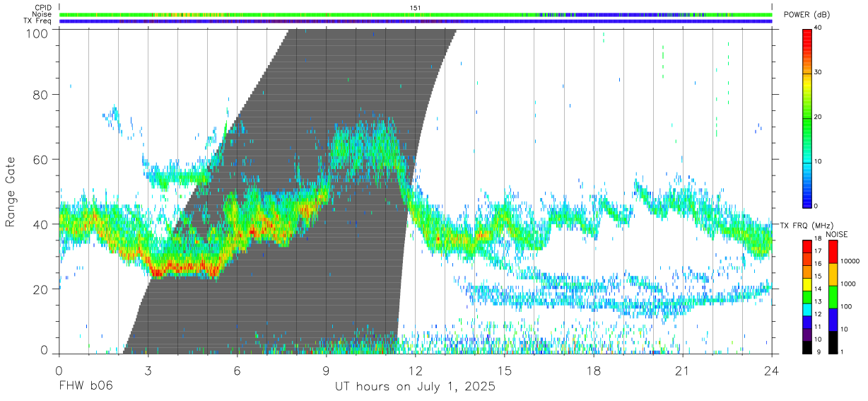Click the red segment of the NOISE colorbar
This screenshot has width=868, height=401.
[833, 252]
